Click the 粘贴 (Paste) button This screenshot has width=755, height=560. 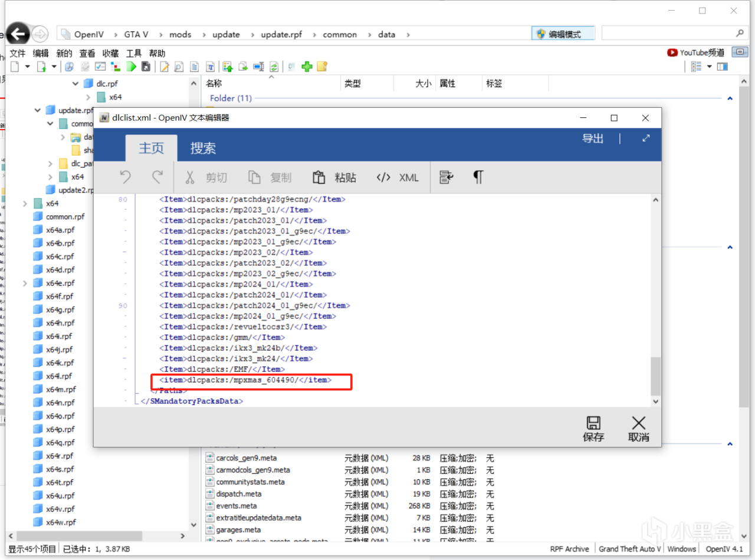point(334,177)
